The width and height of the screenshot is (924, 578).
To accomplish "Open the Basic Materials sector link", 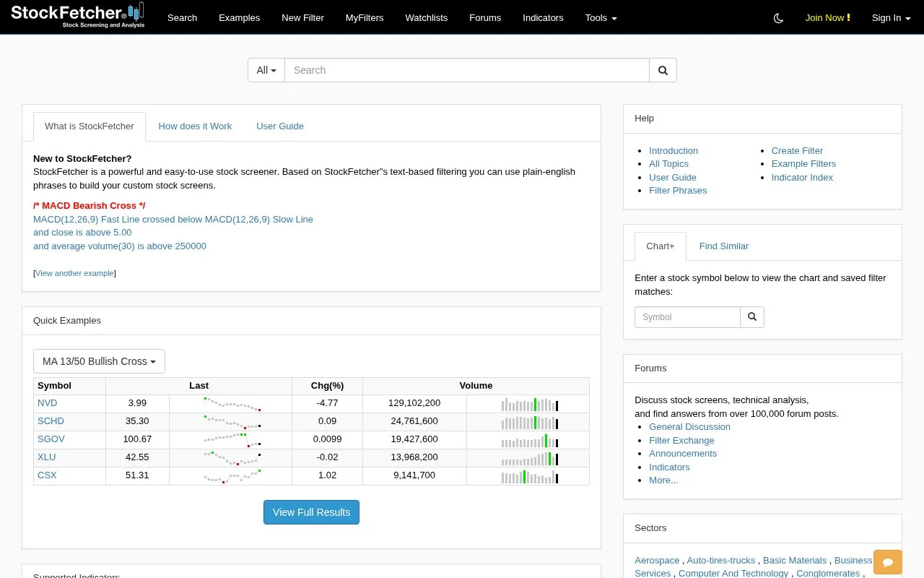I will [x=795, y=561].
